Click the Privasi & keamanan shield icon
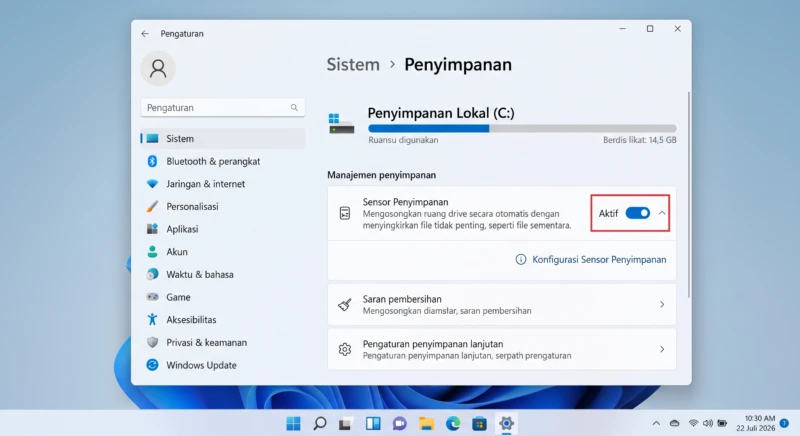 pos(152,342)
